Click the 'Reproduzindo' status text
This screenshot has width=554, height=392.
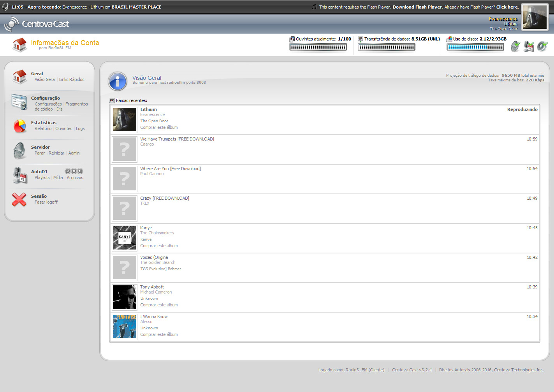click(x=522, y=109)
